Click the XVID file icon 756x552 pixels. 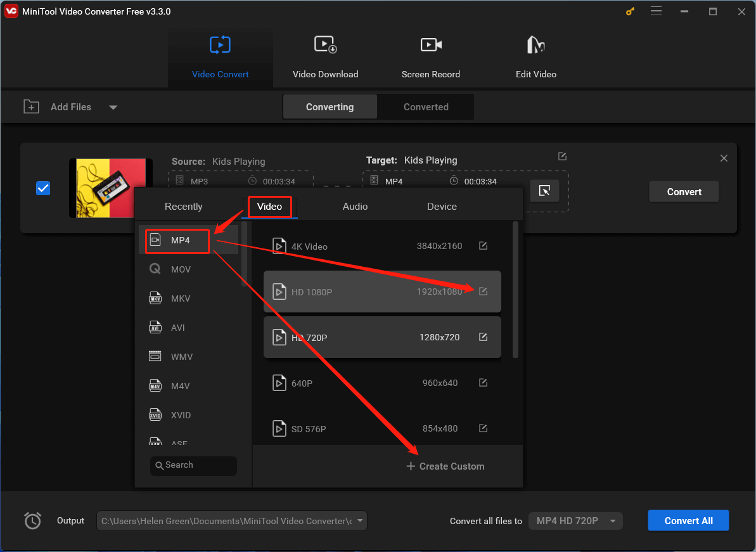pyautogui.click(x=155, y=414)
